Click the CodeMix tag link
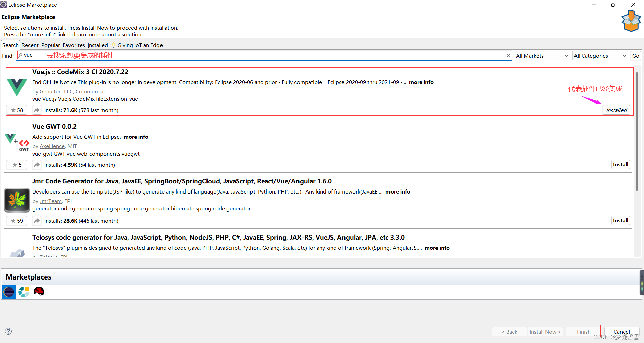This screenshot has height=343, width=644. coord(84,99)
